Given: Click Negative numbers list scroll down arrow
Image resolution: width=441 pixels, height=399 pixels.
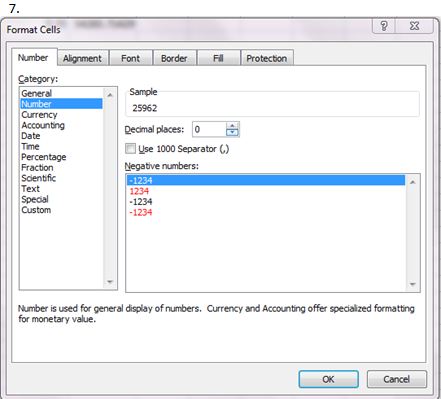Looking at the screenshot, I should coord(413,284).
